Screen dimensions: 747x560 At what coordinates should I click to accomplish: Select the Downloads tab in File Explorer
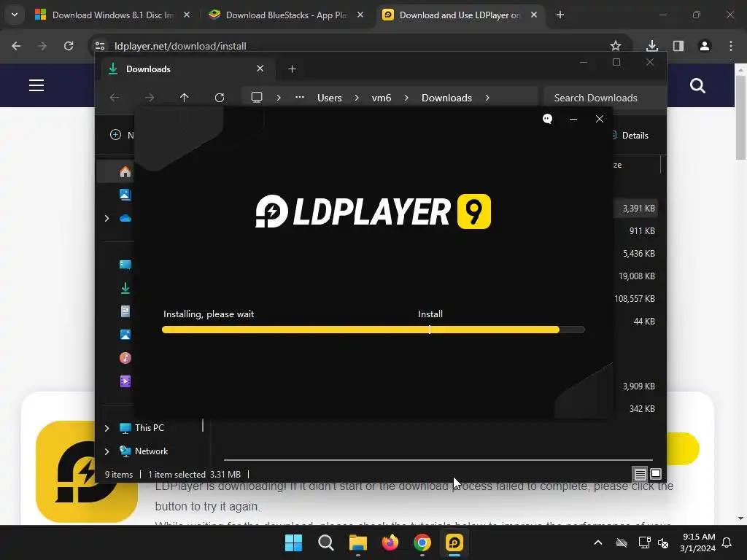(187, 69)
